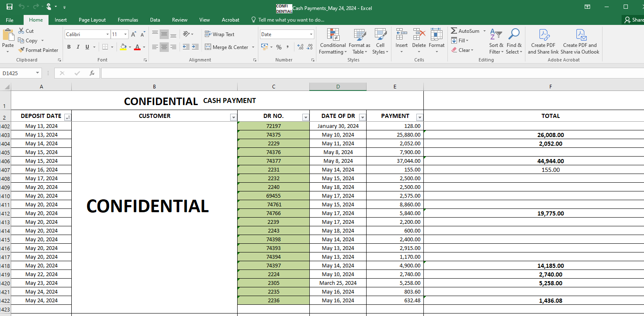
Task: Click the Clear button
Action: 462,50
